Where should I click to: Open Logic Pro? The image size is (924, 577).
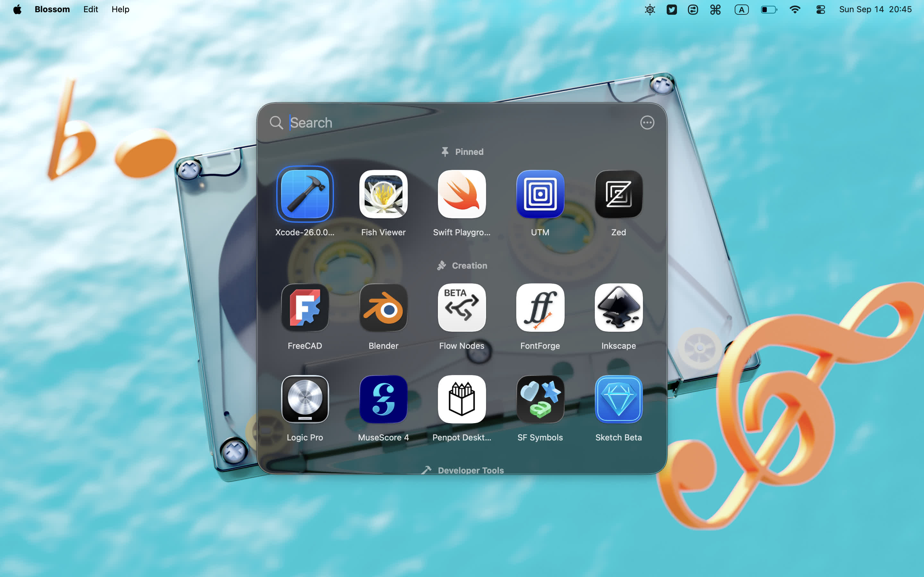(x=305, y=399)
